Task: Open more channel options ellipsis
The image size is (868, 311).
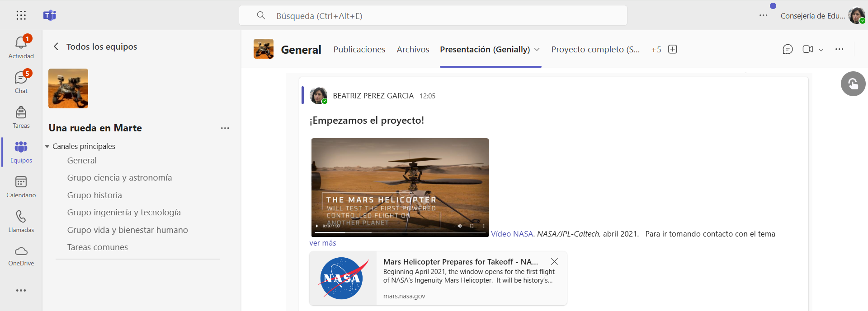Action: (840, 49)
